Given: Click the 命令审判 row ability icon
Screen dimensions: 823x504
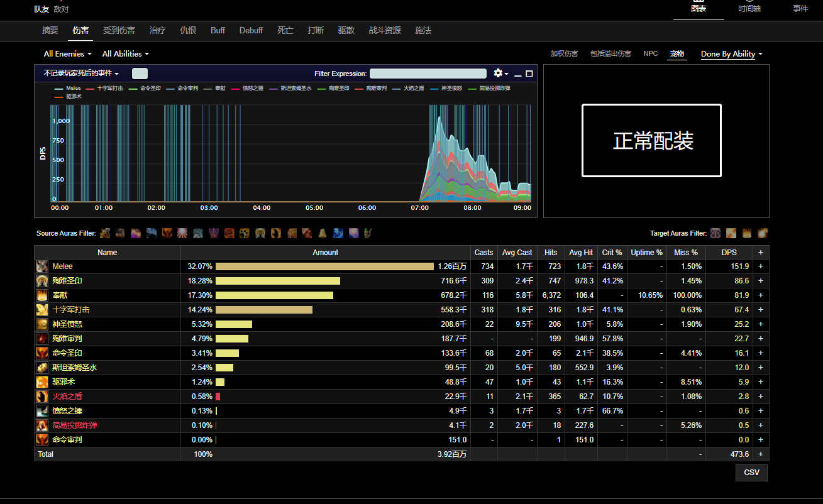Looking at the screenshot, I should (x=42, y=440).
